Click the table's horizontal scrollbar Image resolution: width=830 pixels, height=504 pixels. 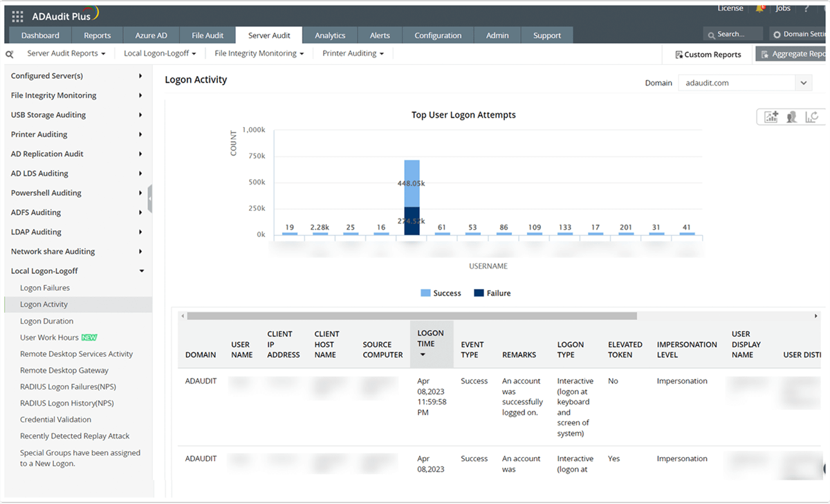pyautogui.click(x=410, y=316)
